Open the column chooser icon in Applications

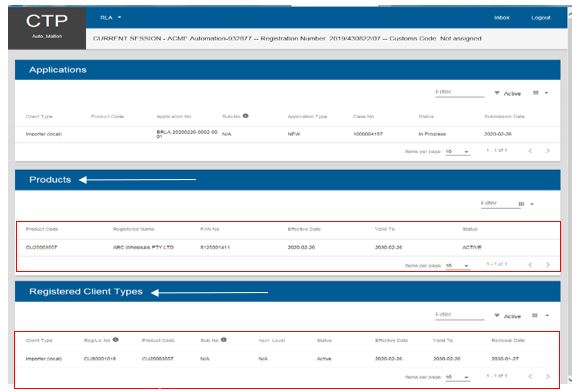(536, 93)
